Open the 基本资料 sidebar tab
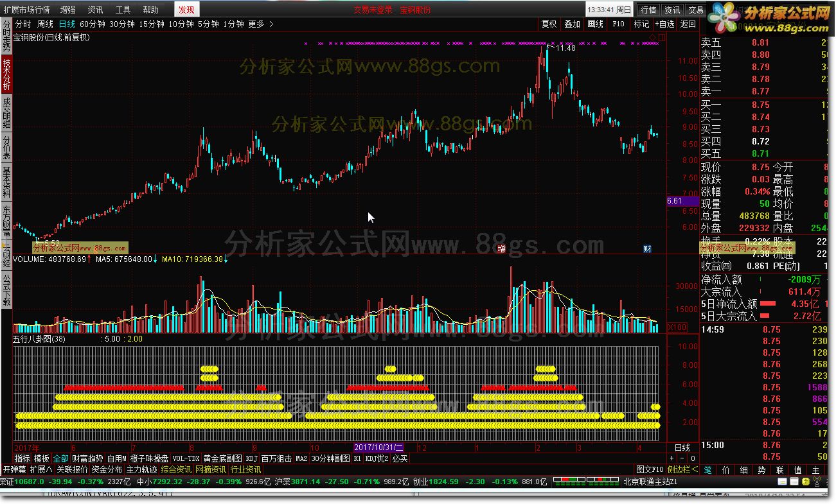The image size is (836, 504). click(x=6, y=182)
